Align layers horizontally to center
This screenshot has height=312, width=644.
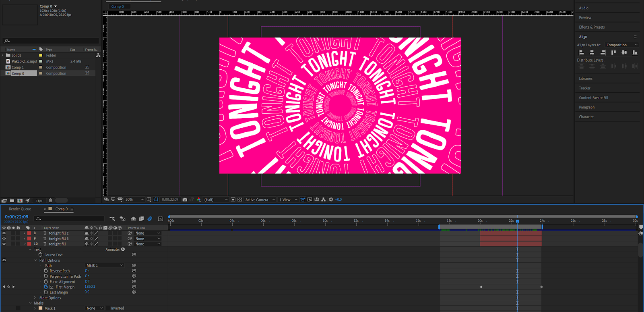pos(592,52)
